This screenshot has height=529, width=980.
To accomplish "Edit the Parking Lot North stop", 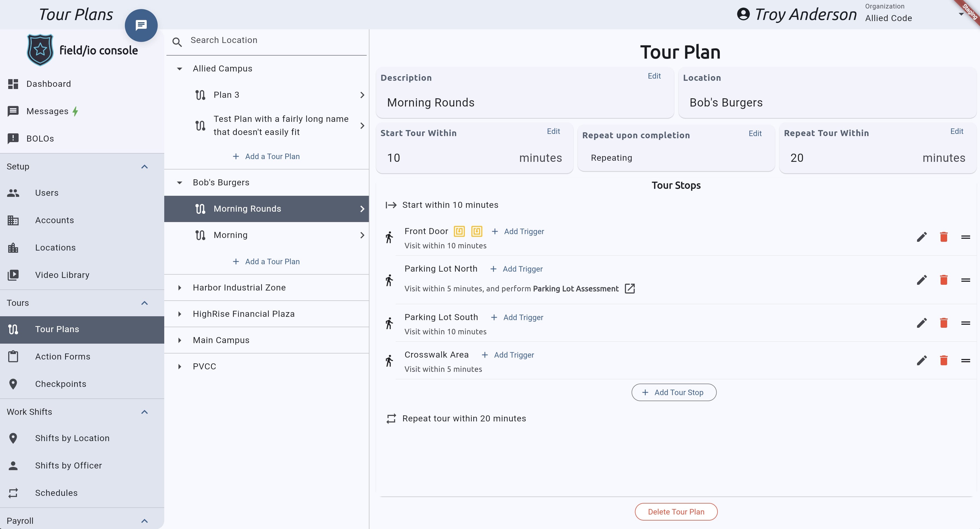I will pyautogui.click(x=921, y=280).
